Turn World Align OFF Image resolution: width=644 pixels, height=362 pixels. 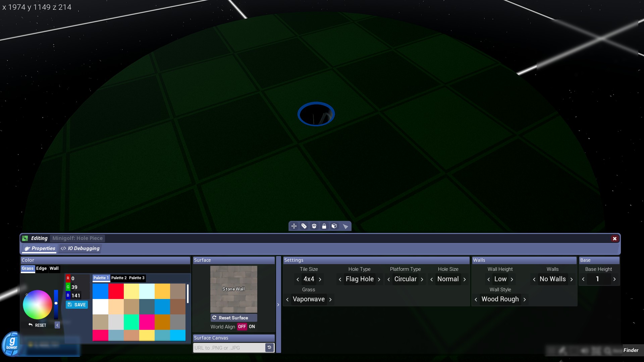[x=242, y=326]
